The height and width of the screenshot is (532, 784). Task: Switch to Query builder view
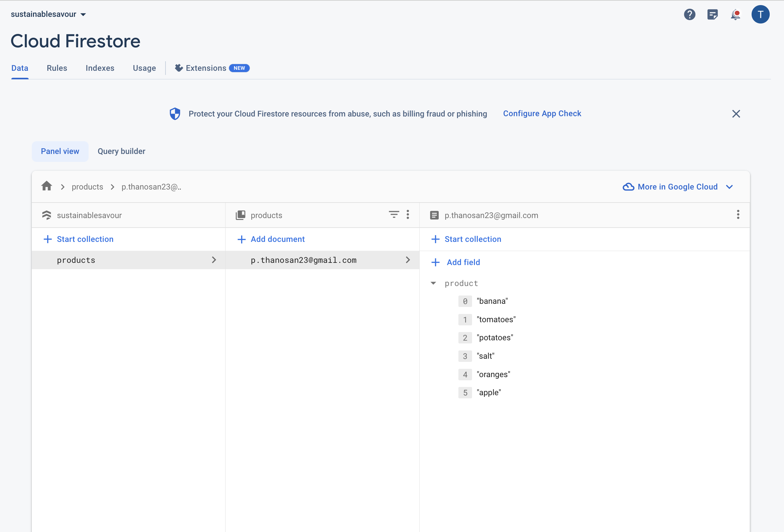coord(121,151)
